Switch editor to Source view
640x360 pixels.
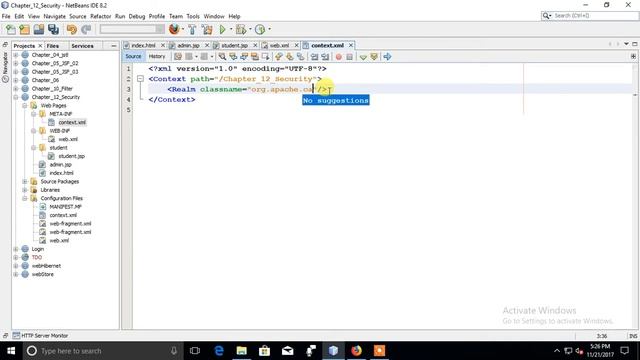tap(133, 56)
